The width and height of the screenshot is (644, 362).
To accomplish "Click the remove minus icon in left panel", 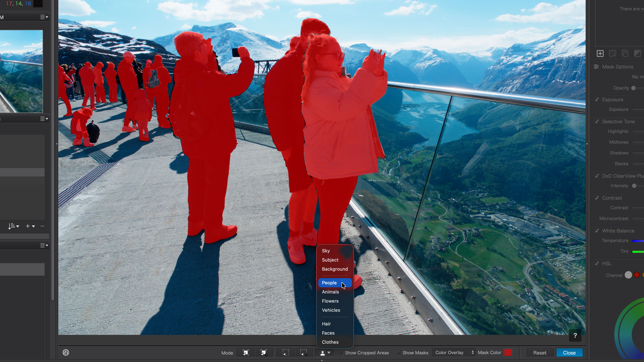I will 42,226.
